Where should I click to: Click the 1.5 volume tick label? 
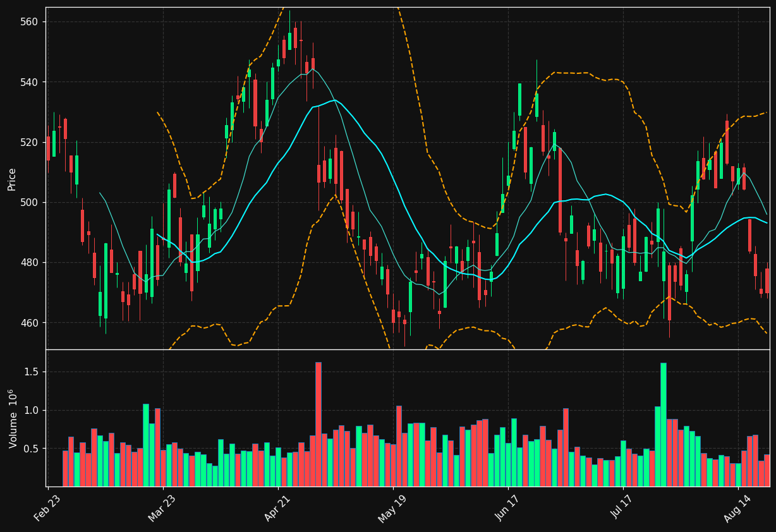coord(32,372)
